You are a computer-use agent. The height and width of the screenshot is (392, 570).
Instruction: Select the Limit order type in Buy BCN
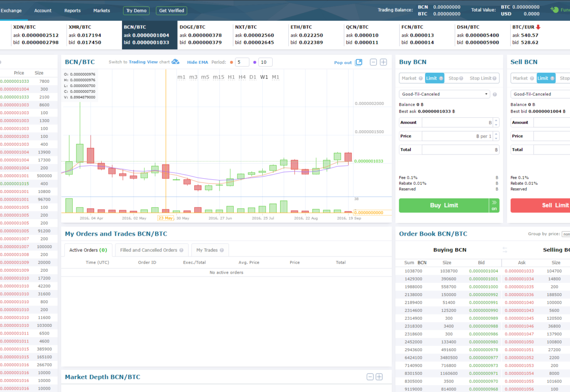[x=434, y=78]
